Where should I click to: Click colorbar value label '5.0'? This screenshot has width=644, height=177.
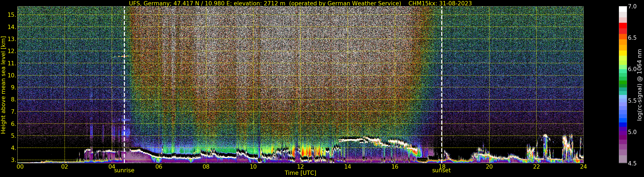click(632, 132)
